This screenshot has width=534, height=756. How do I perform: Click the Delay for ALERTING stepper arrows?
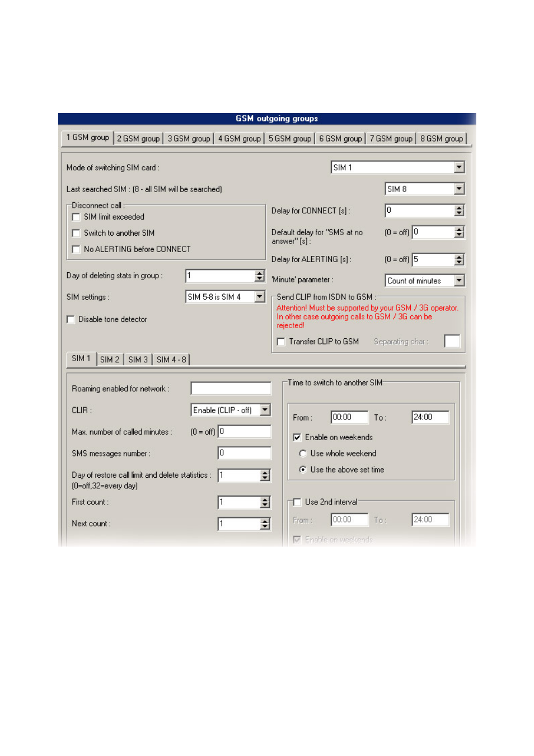click(x=459, y=259)
